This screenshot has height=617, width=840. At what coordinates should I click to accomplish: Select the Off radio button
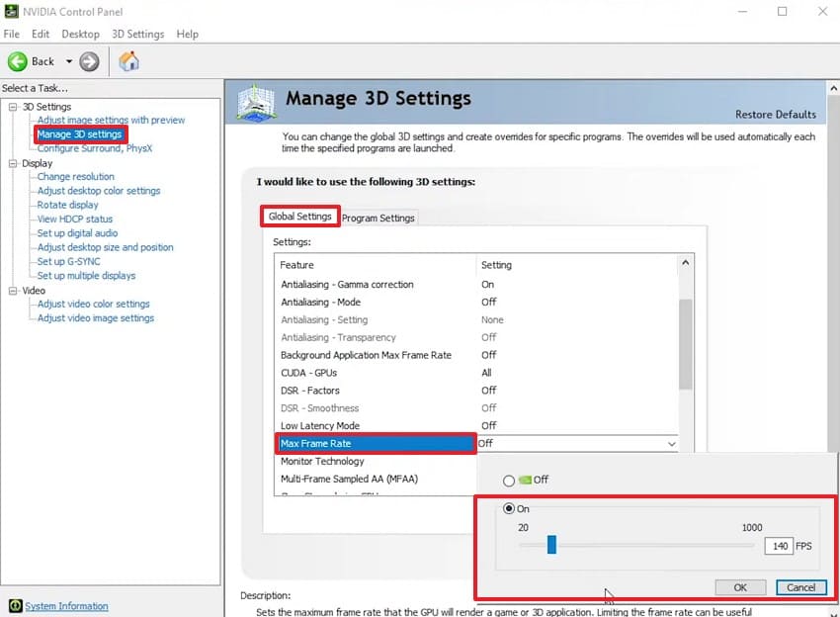pos(509,481)
